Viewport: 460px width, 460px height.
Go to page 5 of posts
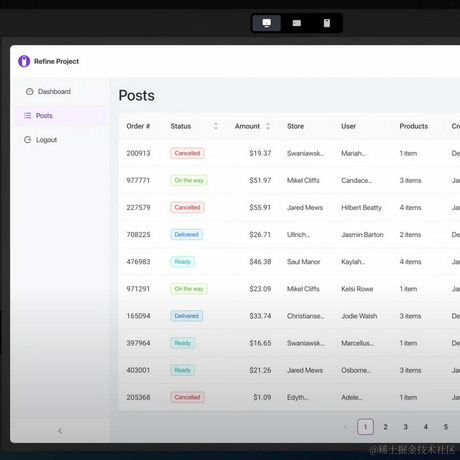[446, 427]
